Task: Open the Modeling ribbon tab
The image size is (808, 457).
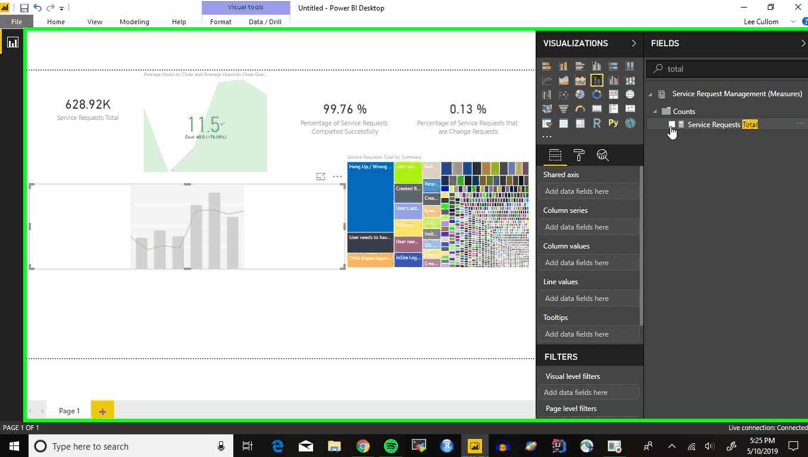Action: (134, 22)
